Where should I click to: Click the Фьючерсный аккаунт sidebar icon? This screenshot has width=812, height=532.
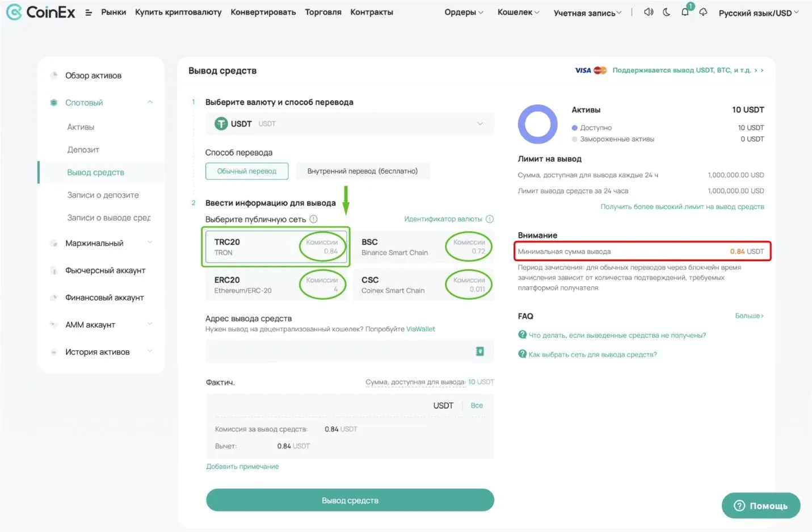pyautogui.click(x=54, y=270)
